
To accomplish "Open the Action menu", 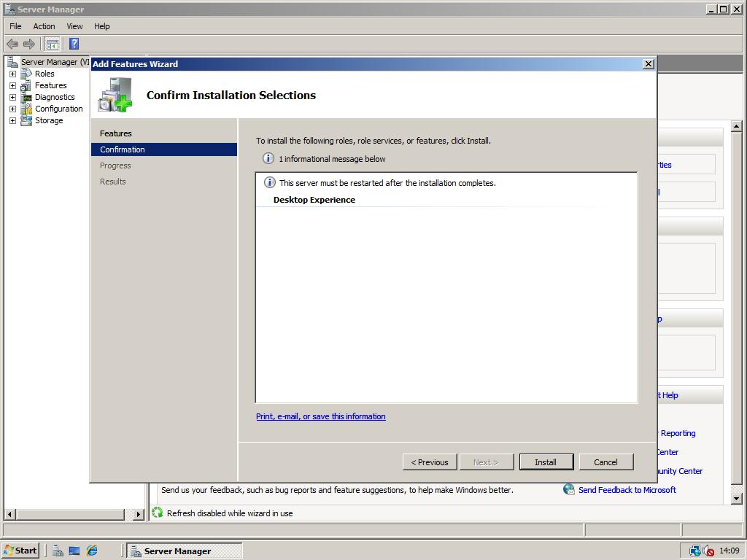I will [44, 26].
